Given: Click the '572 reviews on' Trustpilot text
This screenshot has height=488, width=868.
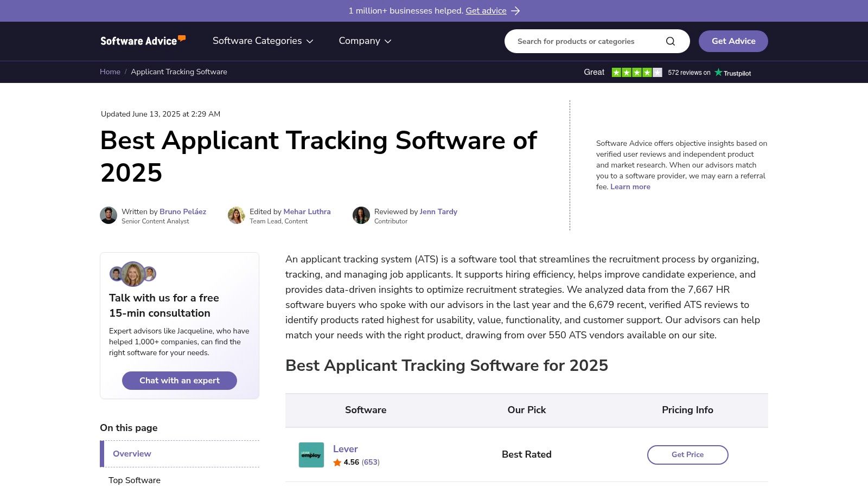Looking at the screenshot, I should [x=689, y=73].
